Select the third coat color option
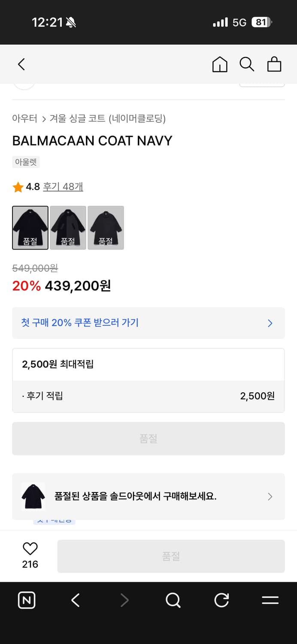 tap(106, 228)
